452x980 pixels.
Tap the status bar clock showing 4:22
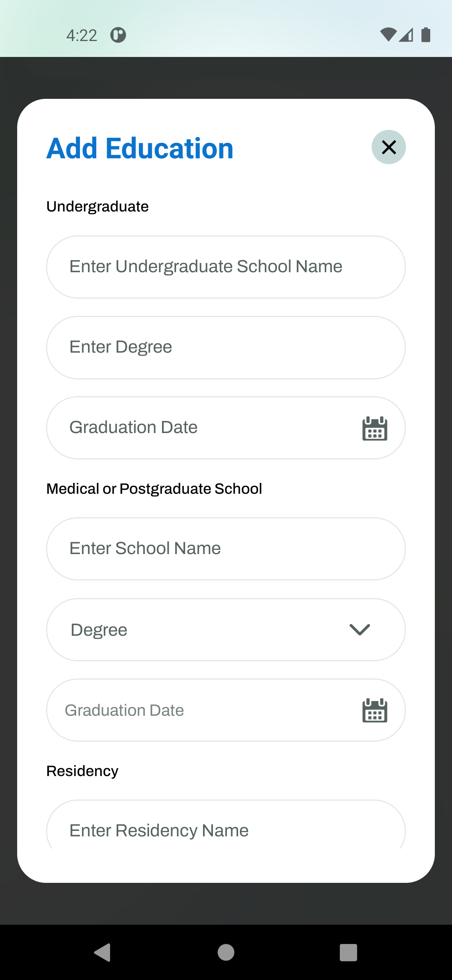pyautogui.click(x=82, y=36)
